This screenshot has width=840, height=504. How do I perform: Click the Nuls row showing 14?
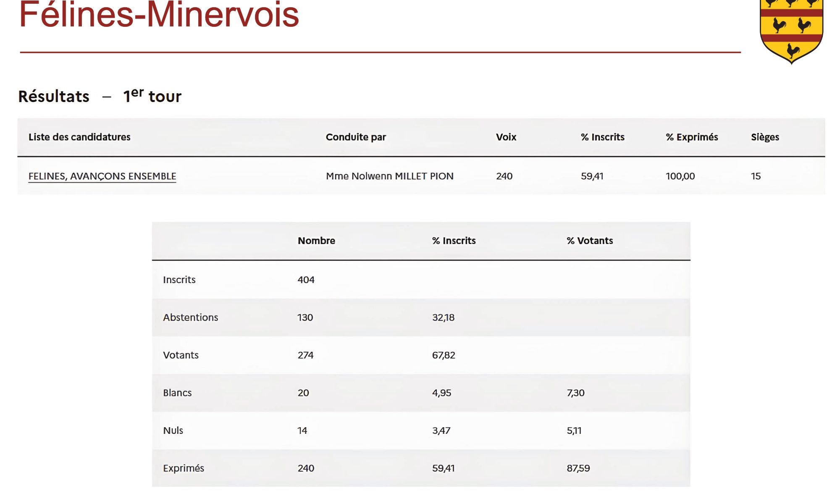coord(303,430)
